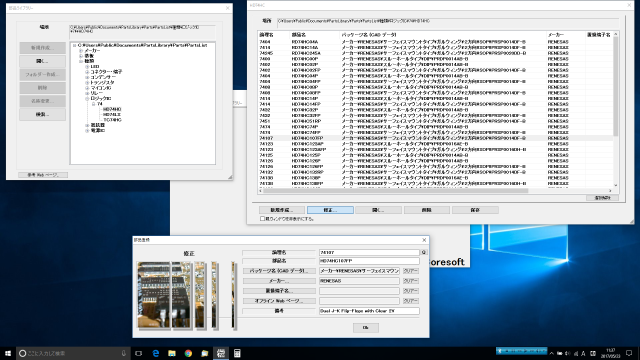
Task: Click 削除 button below the parts list
Action: pyautogui.click(x=427, y=210)
